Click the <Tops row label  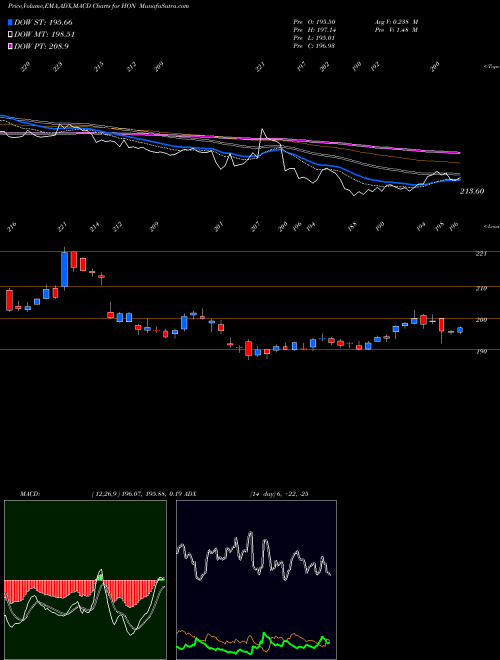491,67
